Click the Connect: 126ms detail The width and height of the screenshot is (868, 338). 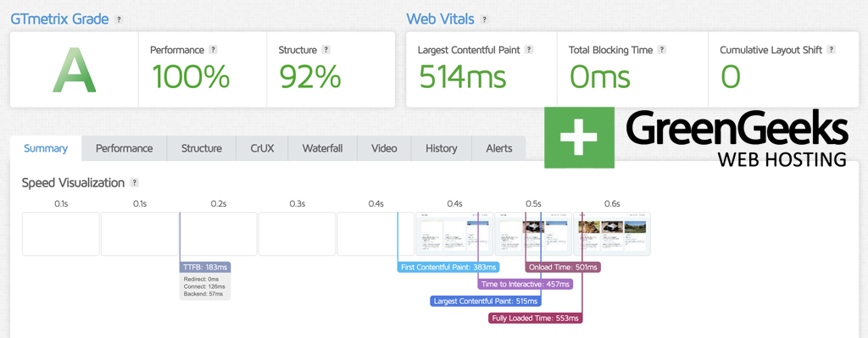pos(204,286)
